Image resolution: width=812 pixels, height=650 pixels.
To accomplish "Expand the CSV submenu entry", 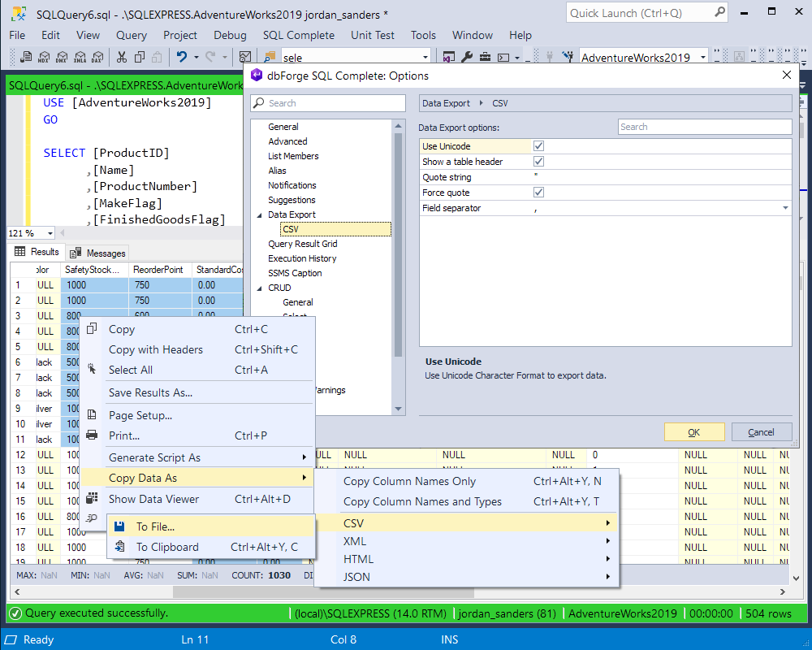I will [x=466, y=523].
